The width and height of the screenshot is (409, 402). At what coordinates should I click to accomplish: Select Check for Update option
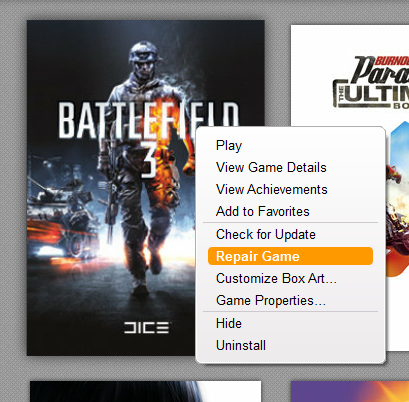point(266,234)
